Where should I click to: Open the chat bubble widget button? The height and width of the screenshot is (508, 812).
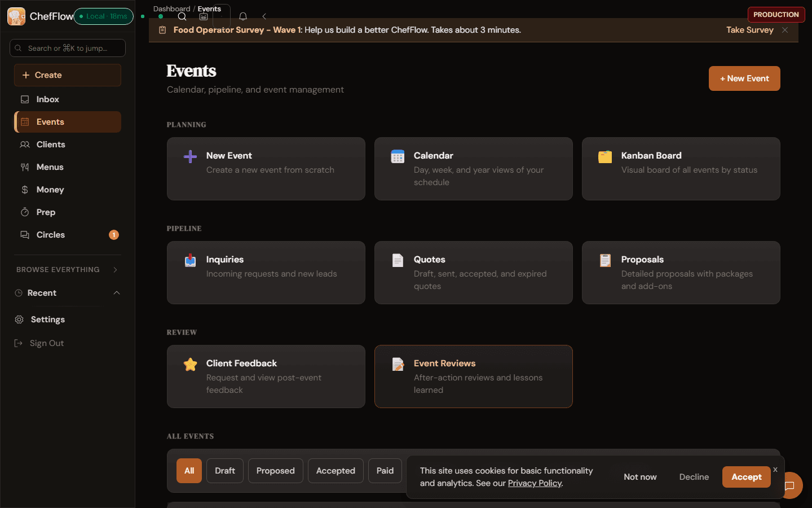click(789, 485)
